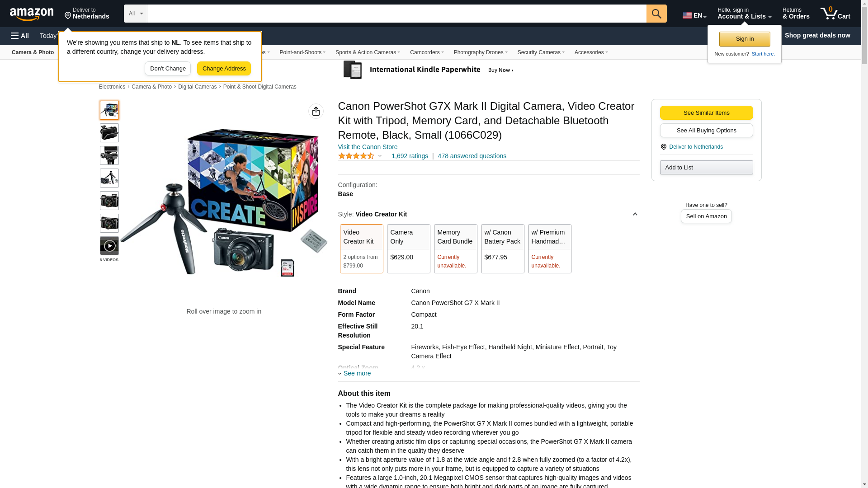This screenshot has height=488, width=868.
Task: Click the Change Address button
Action: [x=224, y=69]
